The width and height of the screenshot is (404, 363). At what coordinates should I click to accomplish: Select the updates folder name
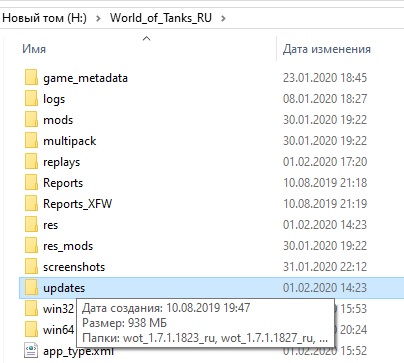(64, 288)
